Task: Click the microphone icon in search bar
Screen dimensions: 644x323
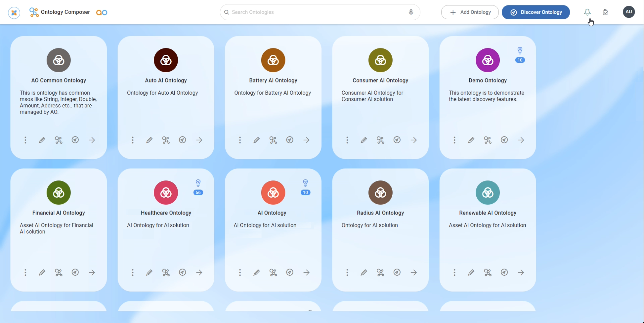Action: tap(411, 12)
